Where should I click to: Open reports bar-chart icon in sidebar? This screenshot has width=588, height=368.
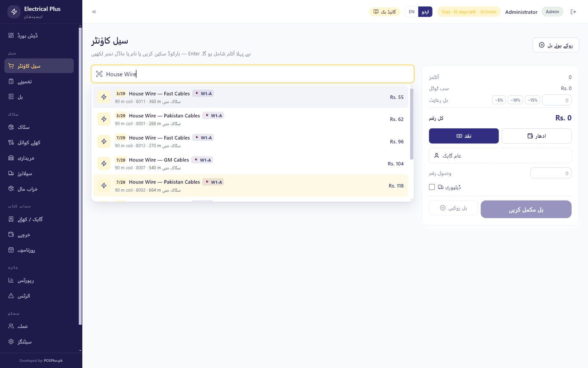pyautogui.click(x=11, y=280)
